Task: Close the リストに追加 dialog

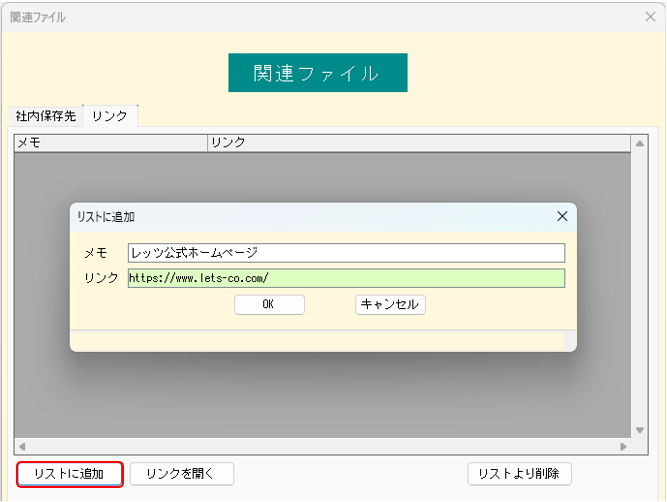Action: point(562,216)
